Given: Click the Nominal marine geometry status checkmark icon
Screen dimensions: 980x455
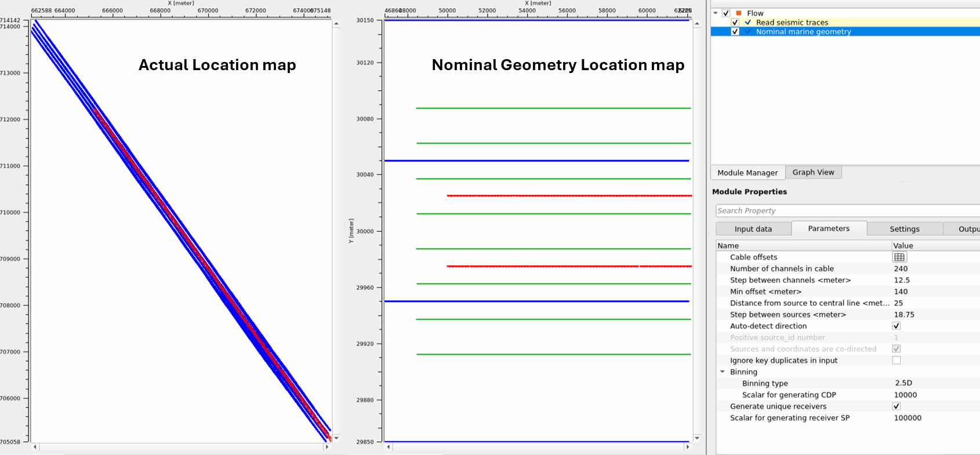Looking at the screenshot, I should click(x=748, y=32).
